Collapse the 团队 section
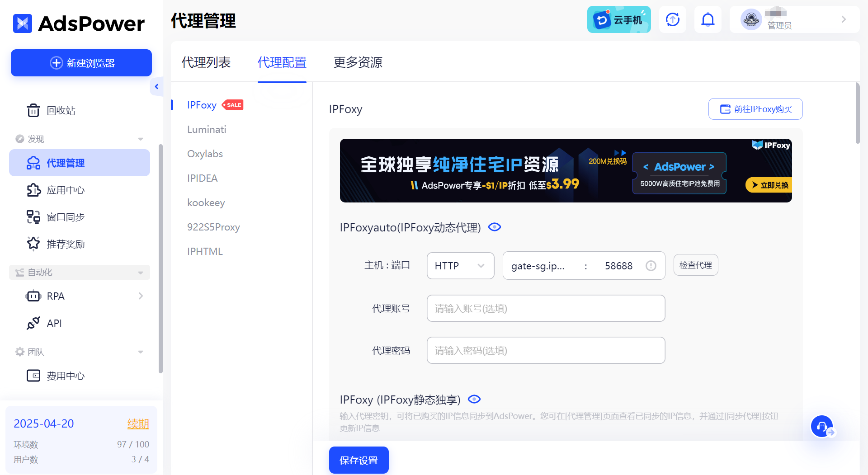Viewport: 868px width, 475px height. [x=141, y=352]
